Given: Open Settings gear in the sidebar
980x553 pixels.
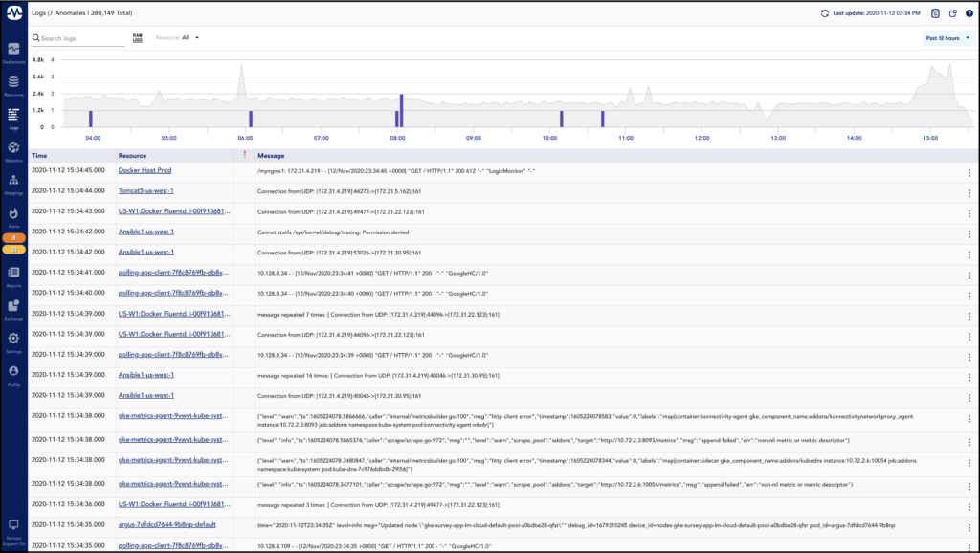Looking at the screenshot, I should (13, 342).
